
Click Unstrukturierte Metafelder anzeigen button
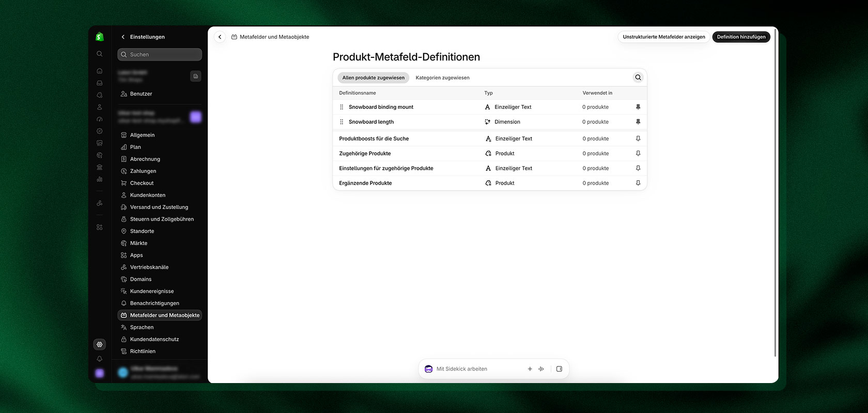(x=664, y=37)
